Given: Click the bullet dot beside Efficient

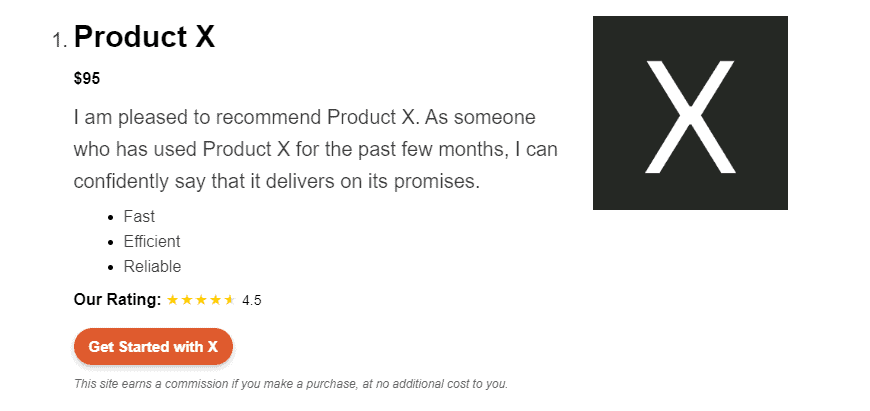Looking at the screenshot, I should [x=109, y=241].
